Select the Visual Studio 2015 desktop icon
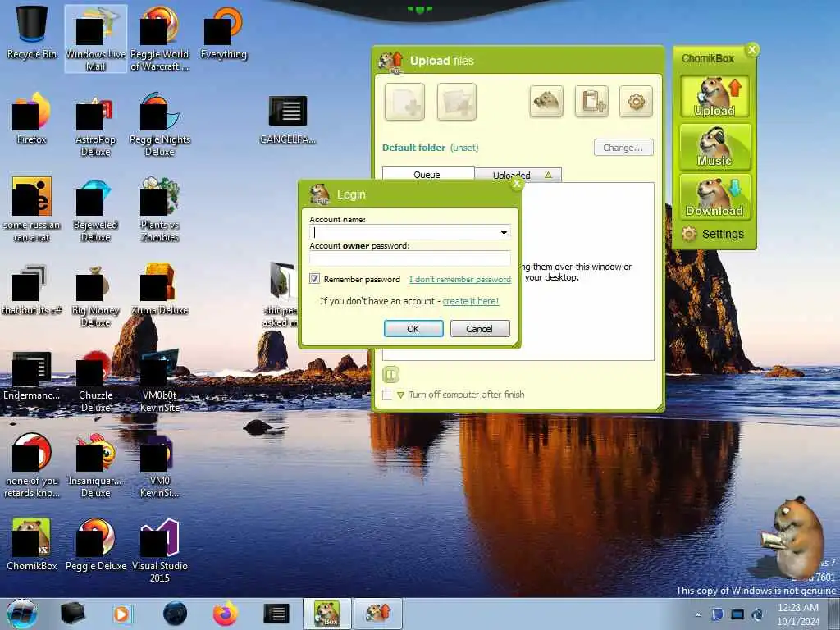Image resolution: width=840 pixels, height=630 pixels. [160, 550]
